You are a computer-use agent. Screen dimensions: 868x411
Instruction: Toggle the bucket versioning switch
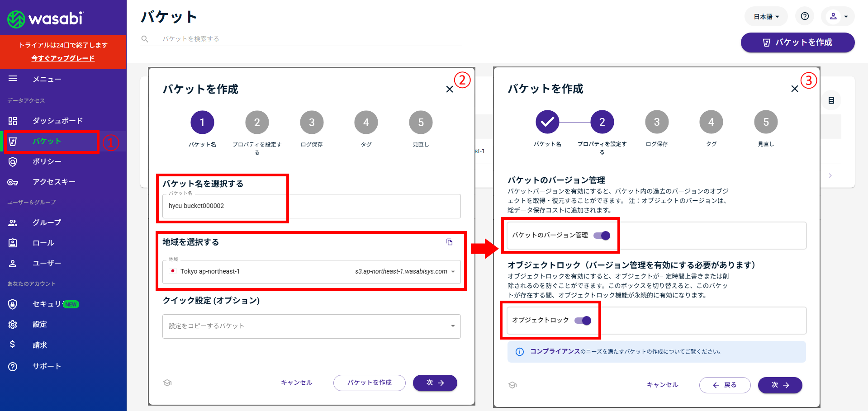point(602,236)
